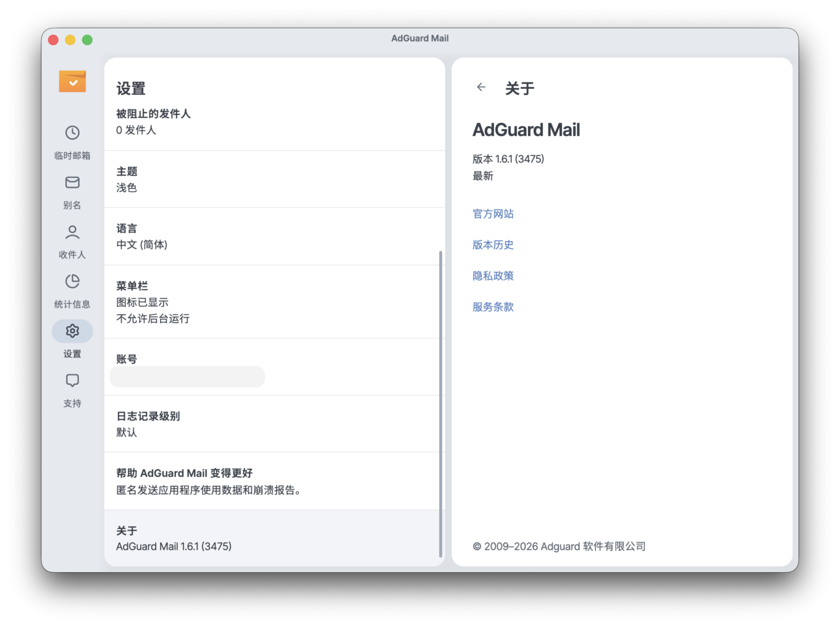This screenshot has height=627, width=840.
Task: Click the yellow minimize window button
Action: point(70,40)
